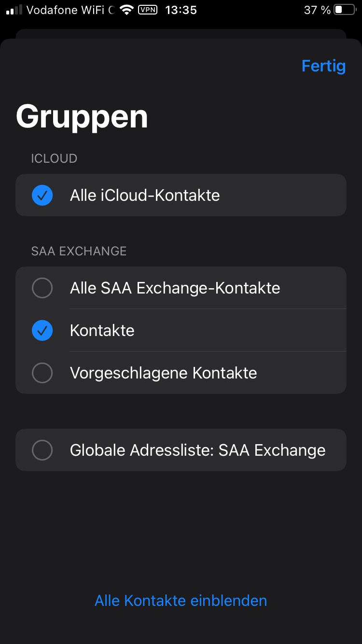Tap the Alle SAA Exchange-Kontakte text
This screenshot has height=644, width=362.
[x=175, y=288]
